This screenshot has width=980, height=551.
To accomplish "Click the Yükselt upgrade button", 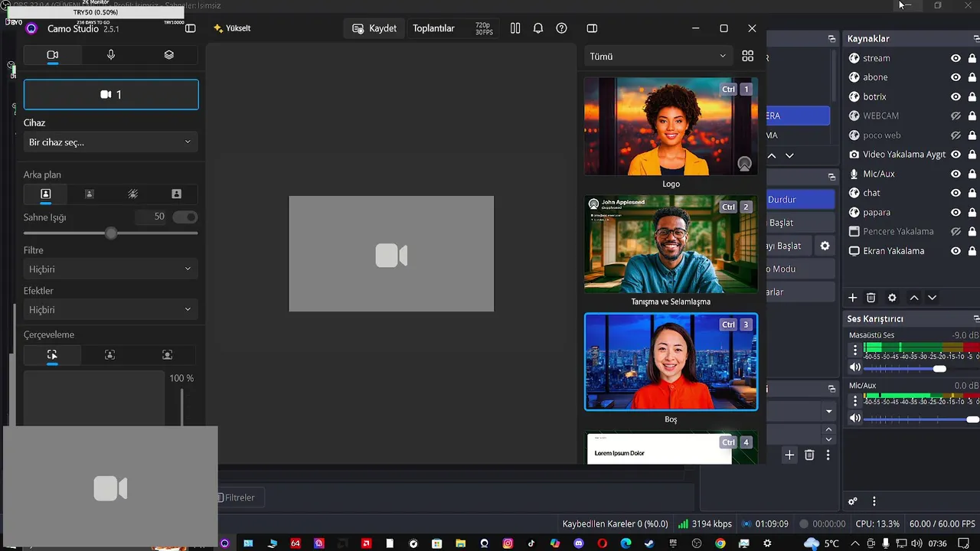I will tap(232, 28).
